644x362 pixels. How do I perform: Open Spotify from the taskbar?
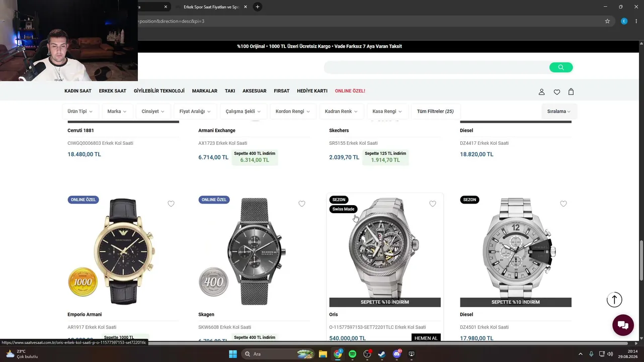(x=352, y=354)
